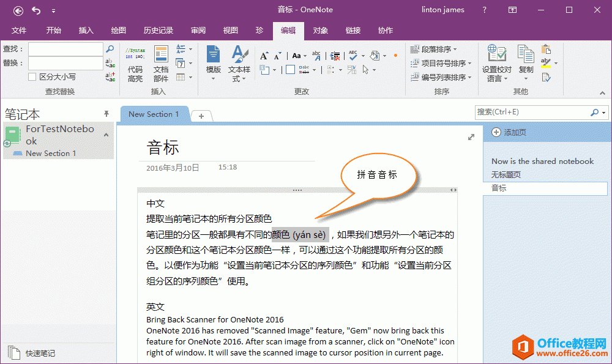Switch to the 绘图 (Draw) ribbon tab
612x364 pixels.
point(119,31)
